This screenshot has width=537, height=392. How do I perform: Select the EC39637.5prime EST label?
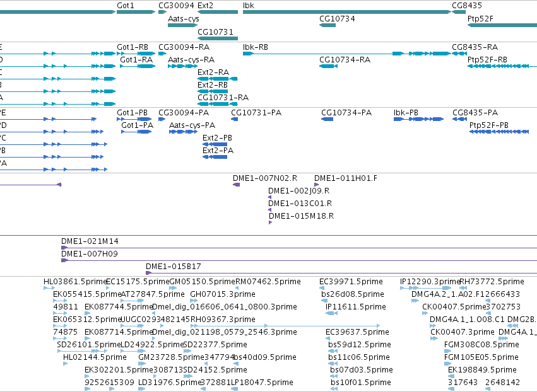pyautogui.click(x=358, y=332)
